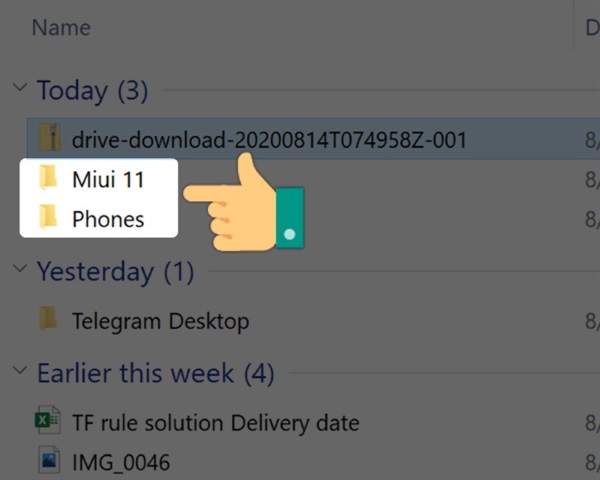This screenshot has height=480, width=600.
Task: Click the Phones folder icon
Action: click(48, 217)
